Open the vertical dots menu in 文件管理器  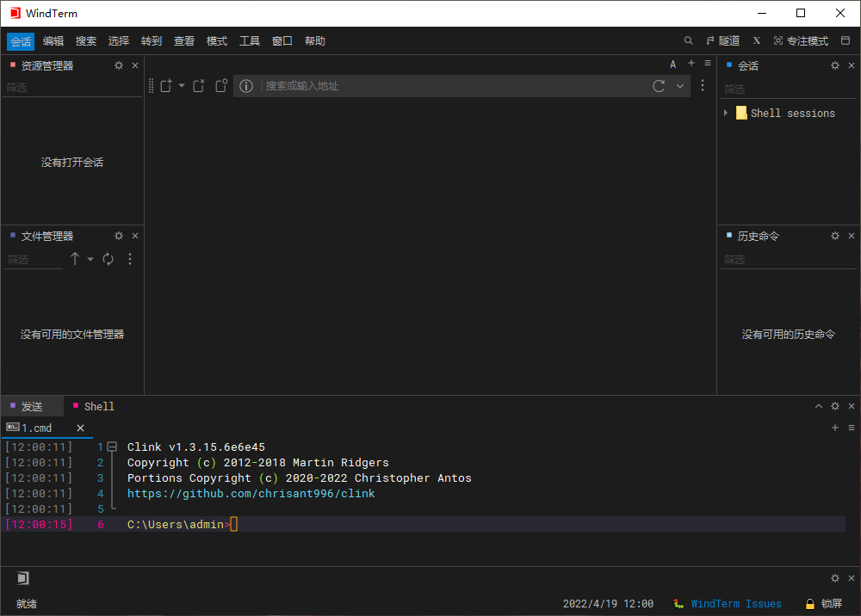coord(130,259)
